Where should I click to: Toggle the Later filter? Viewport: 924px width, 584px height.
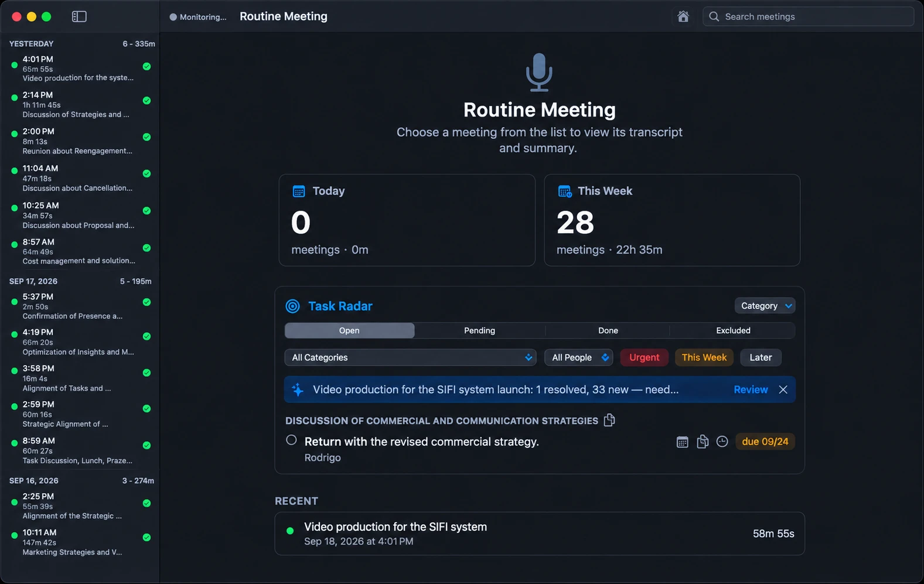(x=761, y=357)
